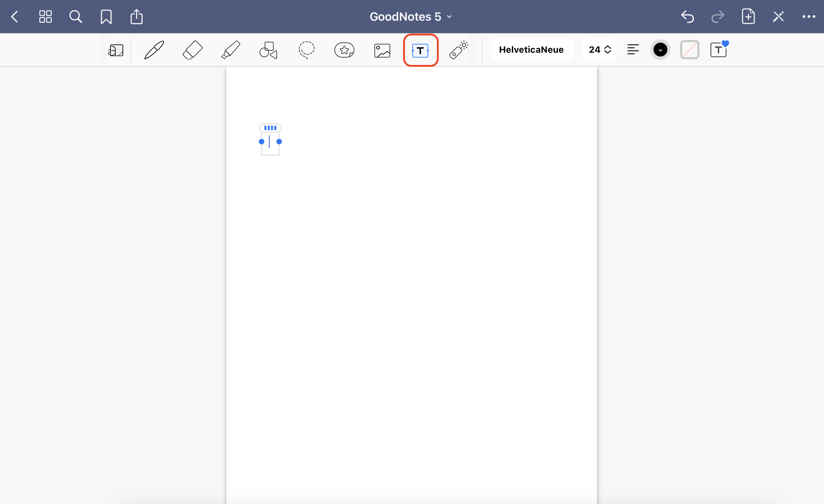Select the Pen tool
The image size is (824, 504).
pyautogui.click(x=154, y=50)
